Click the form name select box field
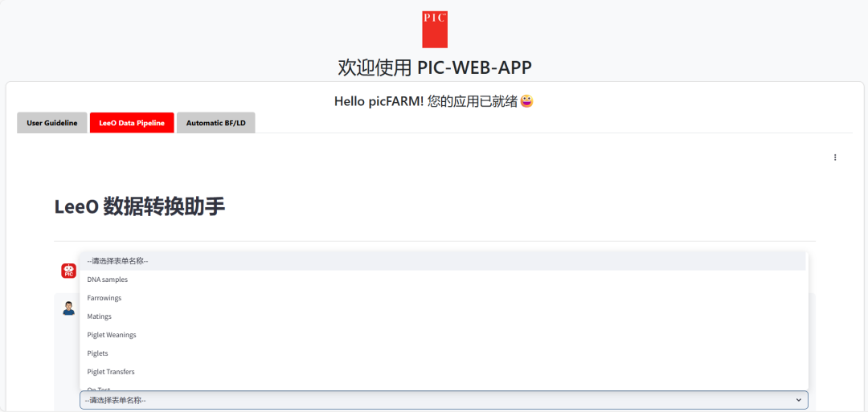 (434, 400)
